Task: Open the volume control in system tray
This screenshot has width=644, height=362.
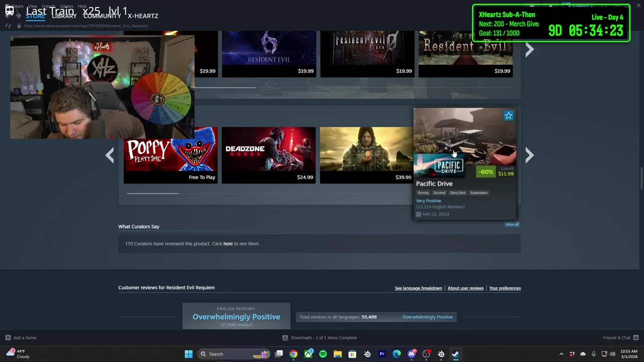Action: click(612, 354)
